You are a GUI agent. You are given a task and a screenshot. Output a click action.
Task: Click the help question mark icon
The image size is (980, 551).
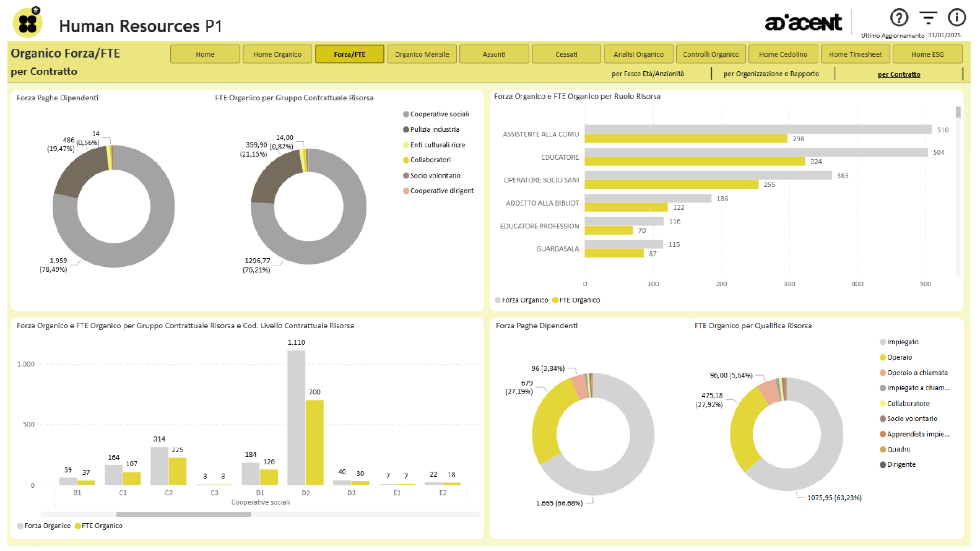click(899, 17)
